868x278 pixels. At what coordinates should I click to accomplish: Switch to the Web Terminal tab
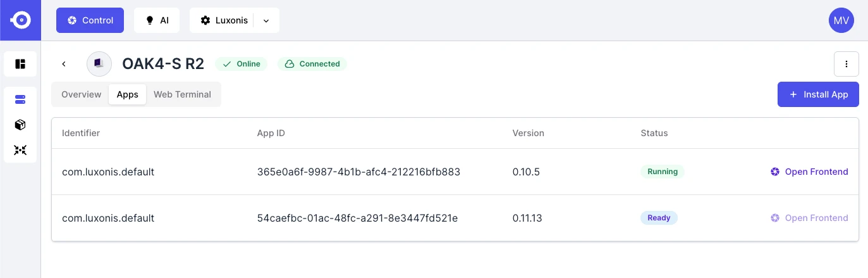pos(182,94)
